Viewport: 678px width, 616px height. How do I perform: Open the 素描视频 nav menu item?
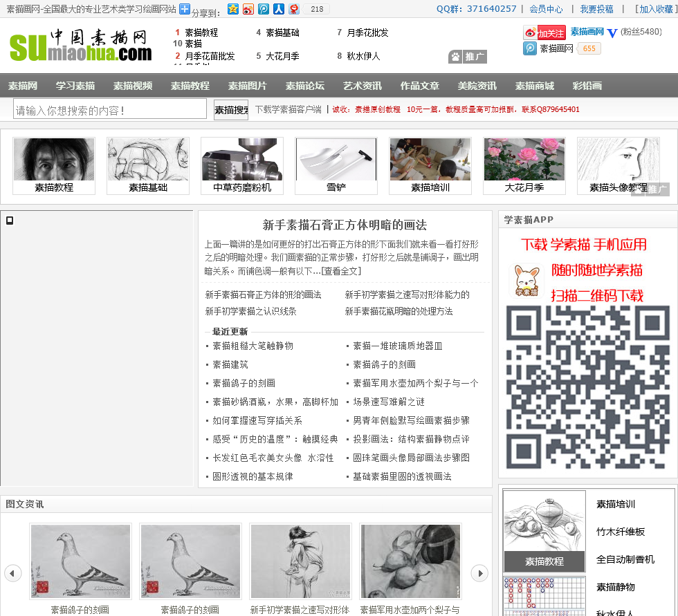(133, 86)
